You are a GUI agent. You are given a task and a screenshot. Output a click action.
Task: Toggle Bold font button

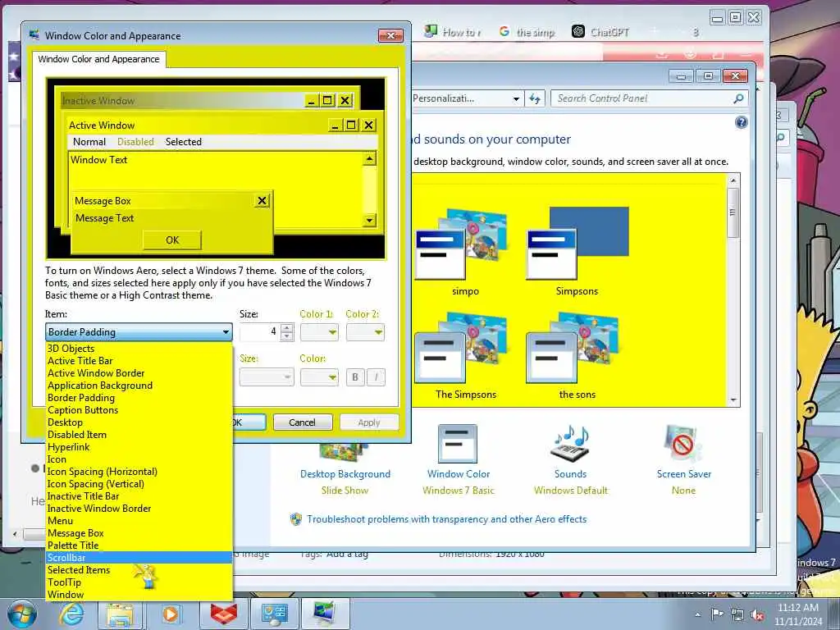coord(354,377)
